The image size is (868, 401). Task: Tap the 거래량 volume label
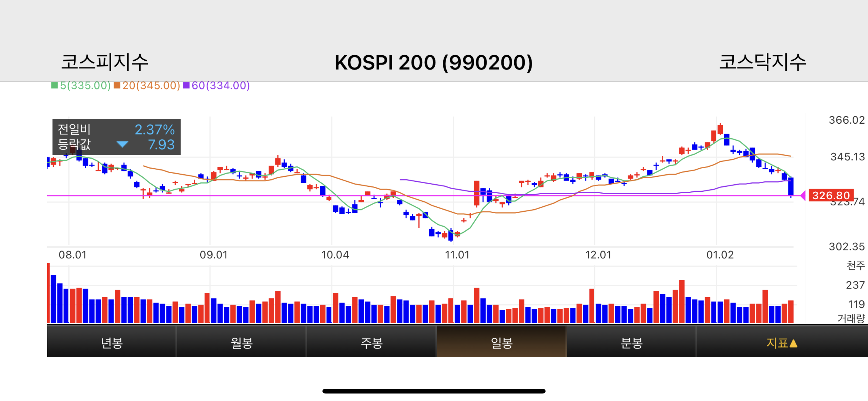click(851, 318)
